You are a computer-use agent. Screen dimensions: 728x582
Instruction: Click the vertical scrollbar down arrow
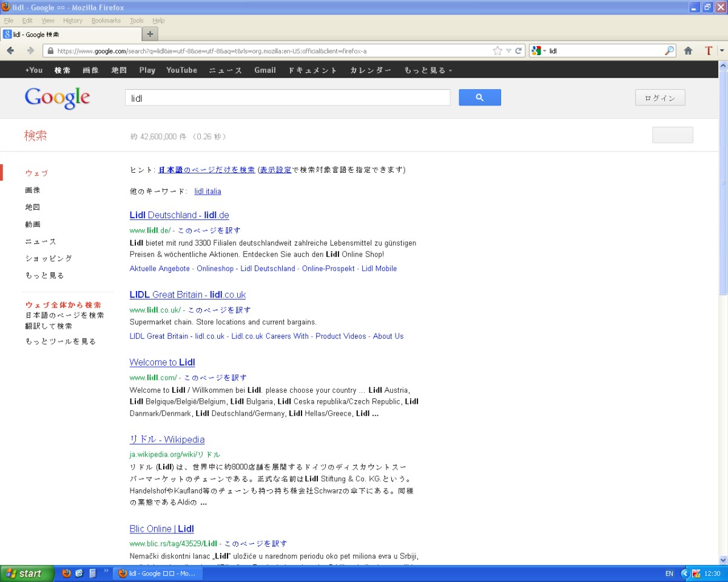[x=723, y=560]
